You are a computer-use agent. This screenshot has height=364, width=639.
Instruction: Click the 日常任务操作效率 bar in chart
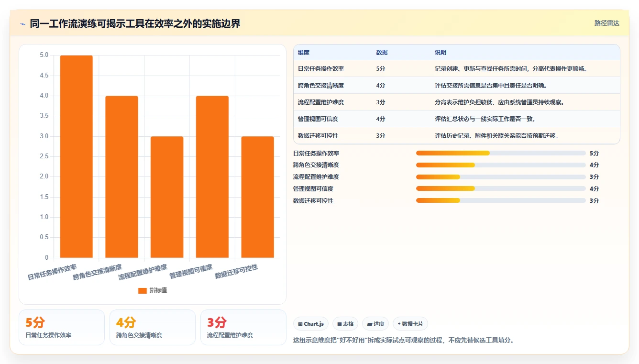coord(76,156)
